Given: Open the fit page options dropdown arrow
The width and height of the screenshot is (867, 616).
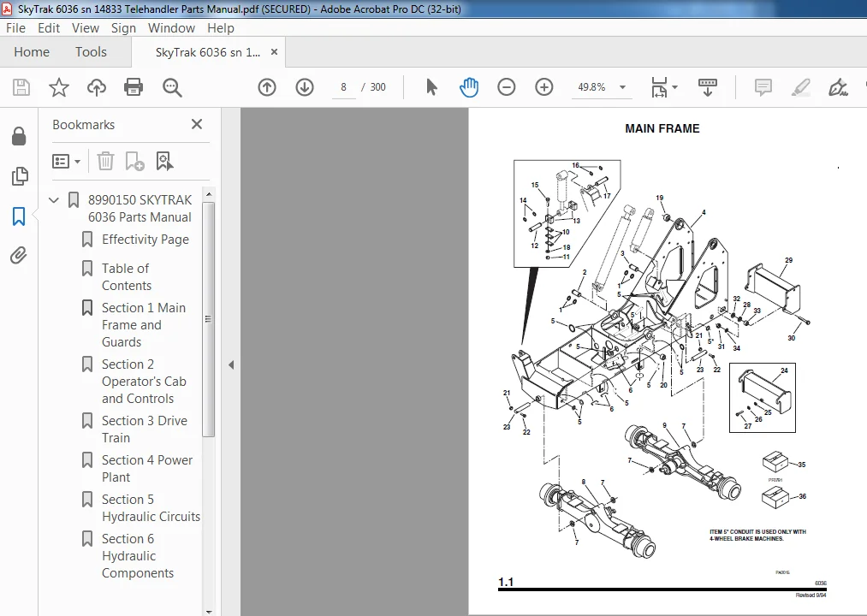Looking at the screenshot, I should (674, 87).
